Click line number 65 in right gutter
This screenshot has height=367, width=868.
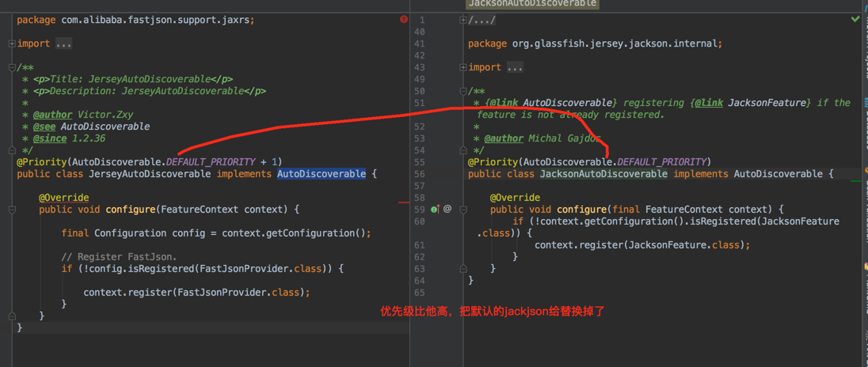(419, 293)
